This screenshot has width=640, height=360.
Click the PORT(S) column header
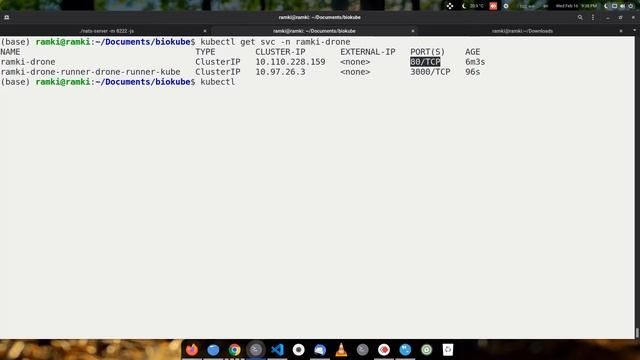click(x=427, y=52)
